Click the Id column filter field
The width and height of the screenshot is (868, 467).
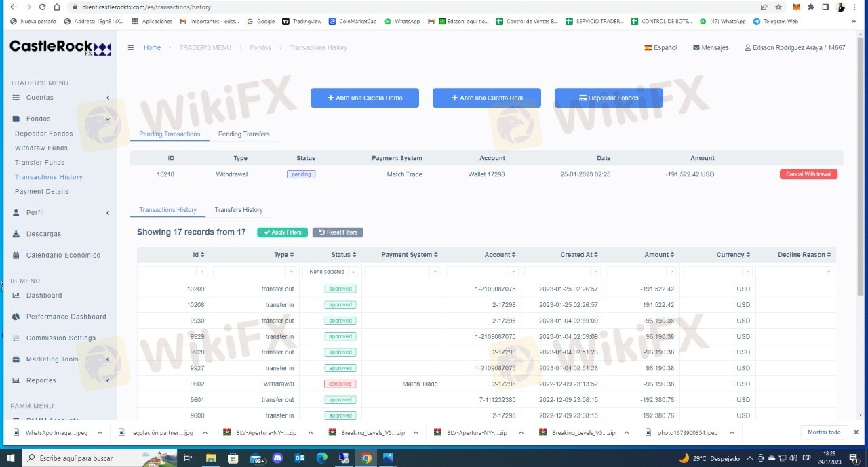tap(173, 272)
